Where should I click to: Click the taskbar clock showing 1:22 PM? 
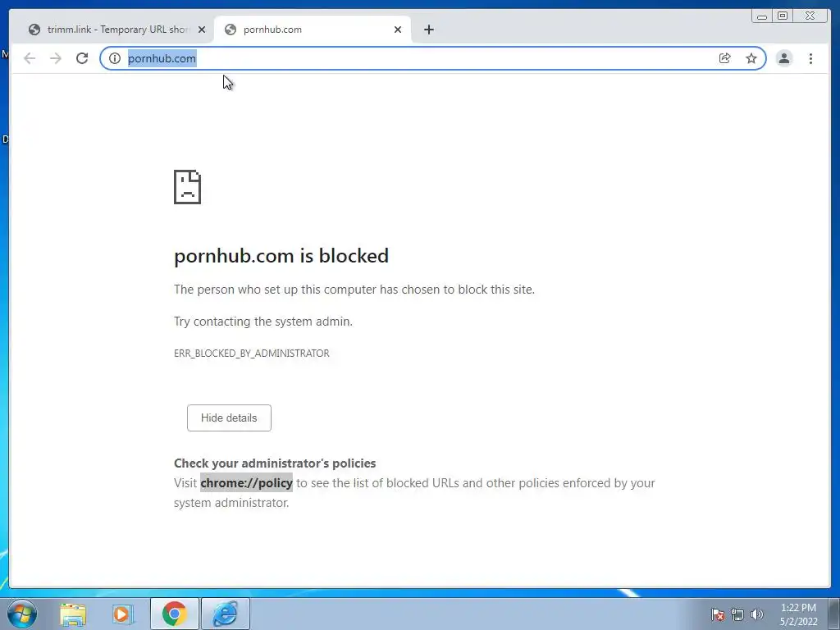coord(798,614)
